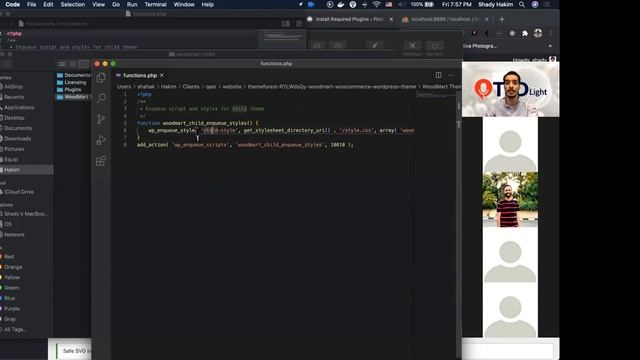Click the Users breadcrumb segment
The width and height of the screenshot is (640, 360).
coord(124,87)
